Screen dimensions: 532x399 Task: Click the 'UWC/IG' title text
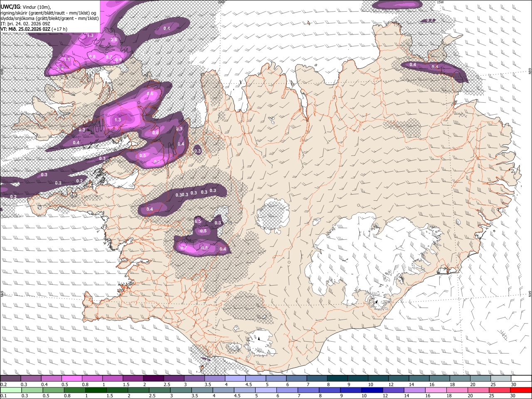[10, 6]
